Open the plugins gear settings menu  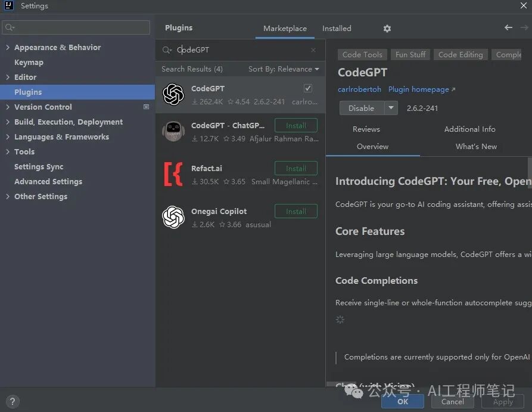click(387, 29)
